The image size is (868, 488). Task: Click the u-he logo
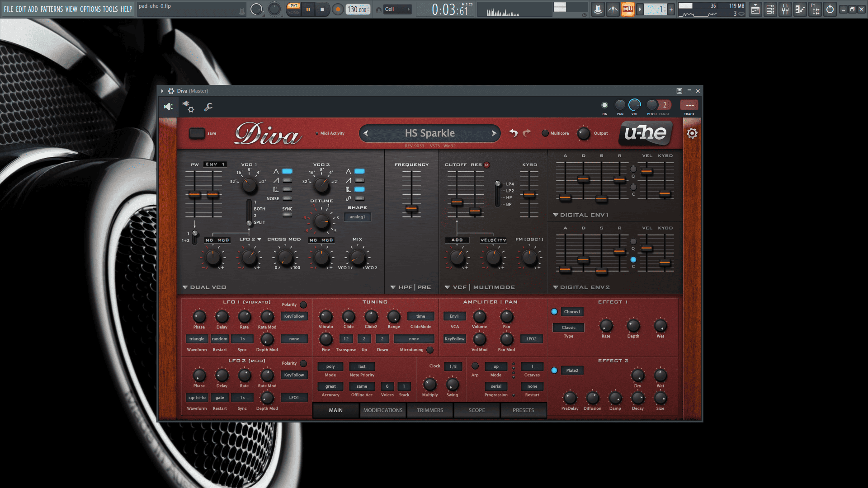(646, 133)
